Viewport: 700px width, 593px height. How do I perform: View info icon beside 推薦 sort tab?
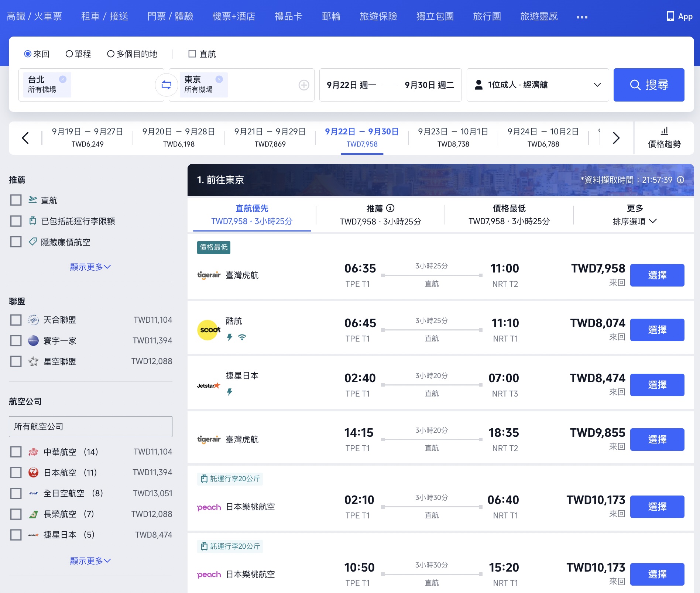point(390,208)
